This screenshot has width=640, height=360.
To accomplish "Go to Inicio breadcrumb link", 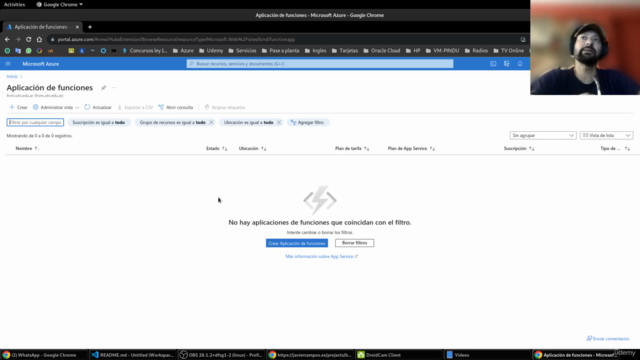I will coord(12,76).
